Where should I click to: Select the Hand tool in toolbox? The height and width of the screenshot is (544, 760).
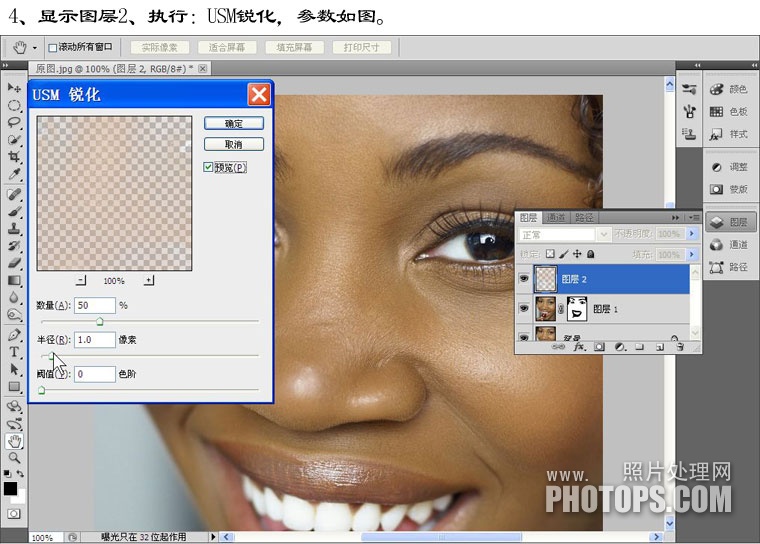(14, 441)
